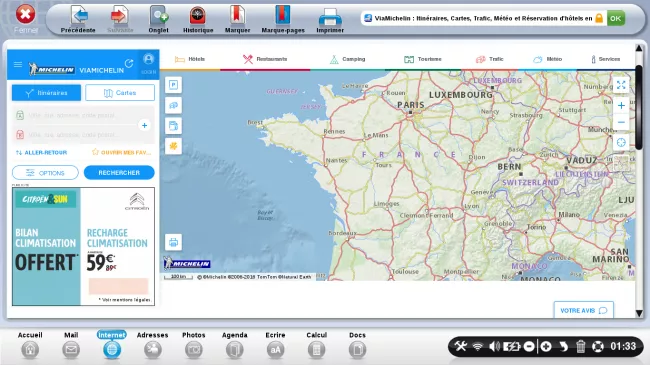This screenshot has width=650, height=365.
Task: Open the Login account icon
Action: point(148,64)
